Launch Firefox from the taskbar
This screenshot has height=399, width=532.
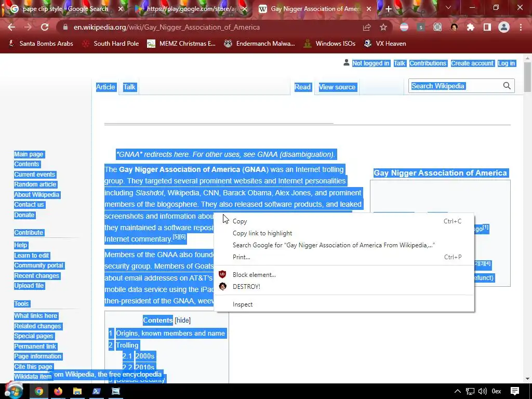(58, 391)
